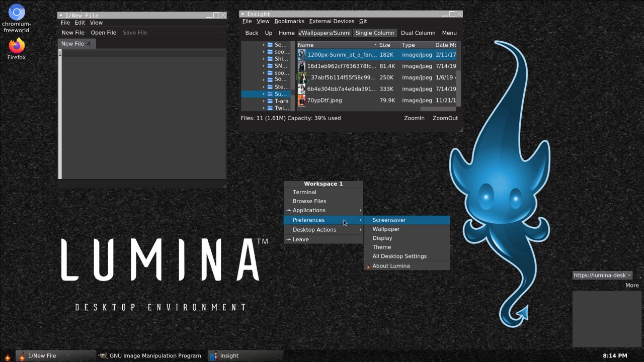Open the View menu in New File window
644x362 pixels.
(96, 23)
